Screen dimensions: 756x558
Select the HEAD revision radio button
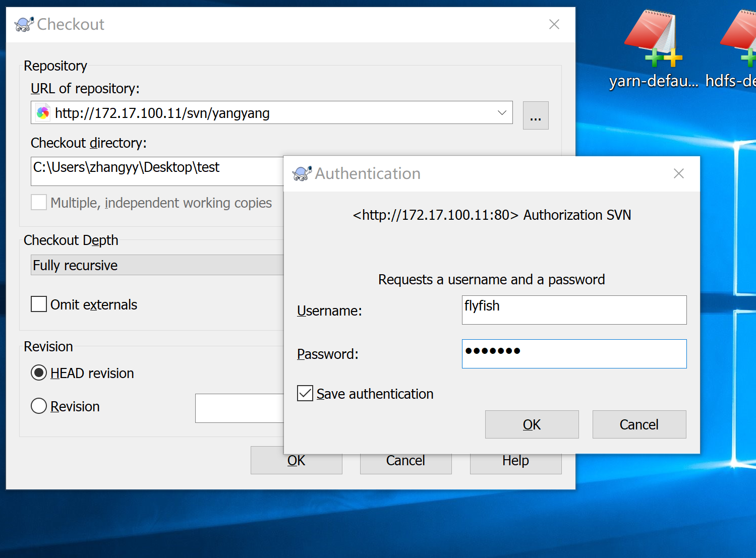[39, 373]
